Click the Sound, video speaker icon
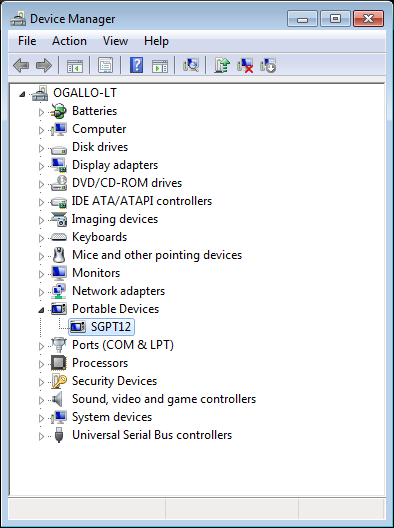The image size is (394, 528). pyautogui.click(x=57, y=399)
